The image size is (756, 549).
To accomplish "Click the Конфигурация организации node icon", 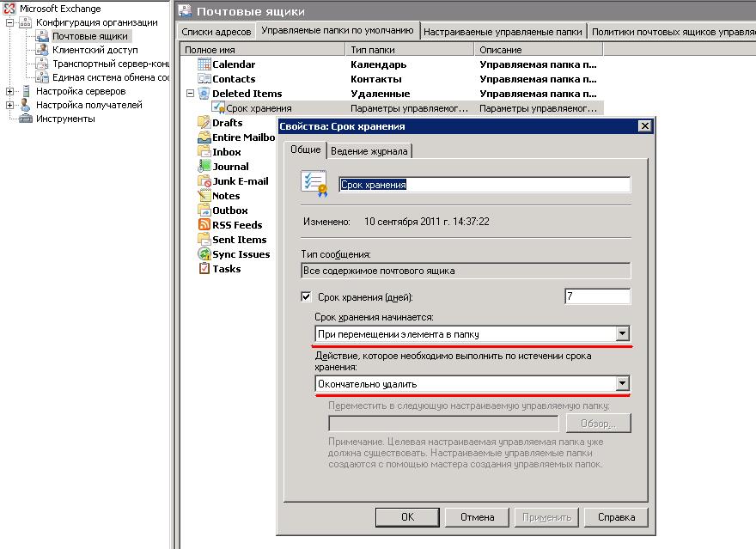I will [25, 22].
